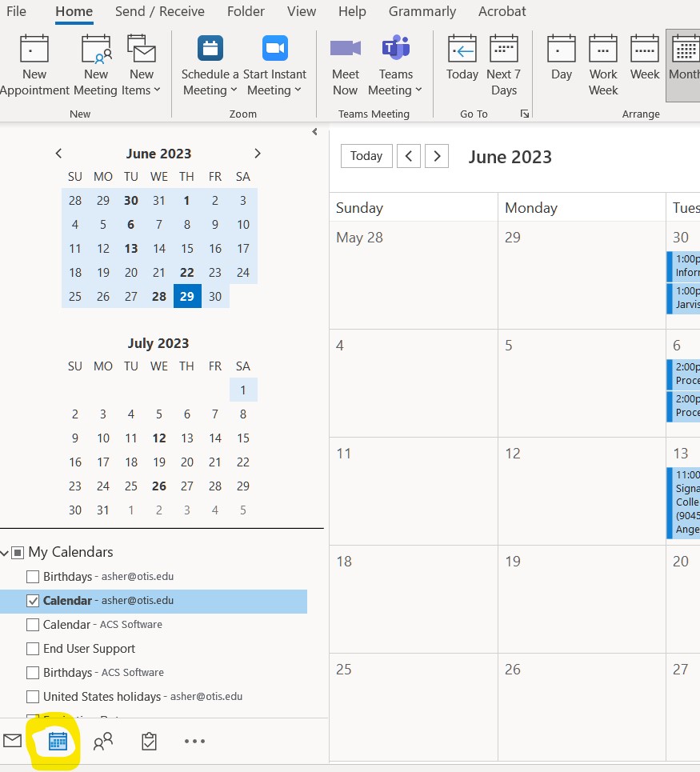This screenshot has width=700, height=772.
Task: Select June 15 in the mini calendar
Action: [186, 249]
